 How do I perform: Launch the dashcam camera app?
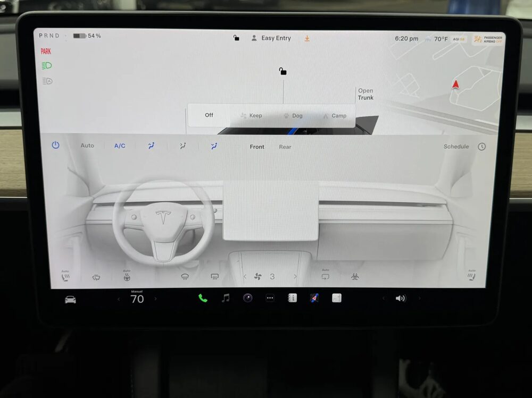247,298
